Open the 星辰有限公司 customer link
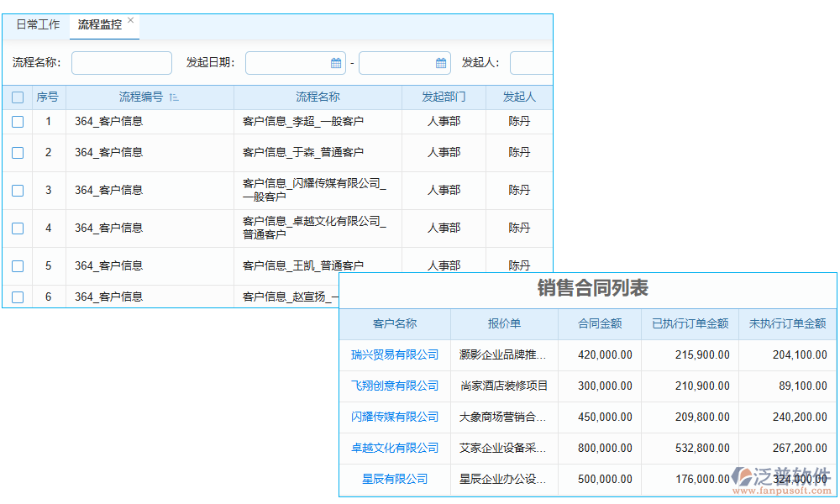Viewport: 840px width, 504px height. point(395,479)
